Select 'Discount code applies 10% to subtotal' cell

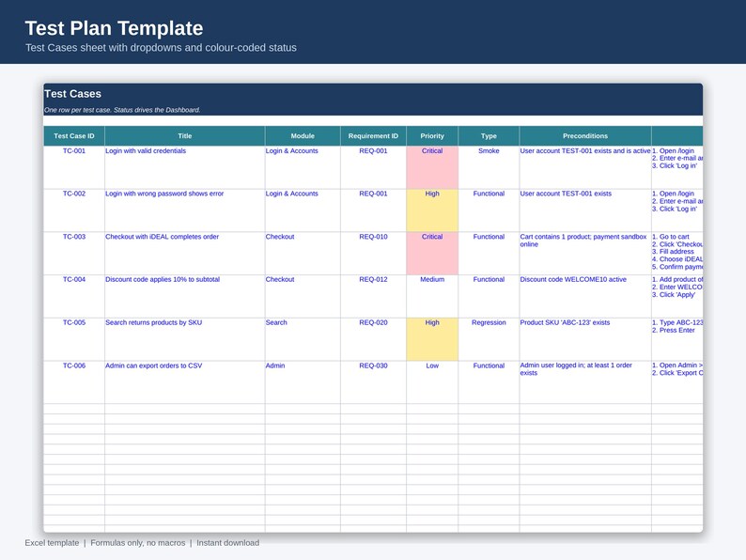click(x=184, y=296)
